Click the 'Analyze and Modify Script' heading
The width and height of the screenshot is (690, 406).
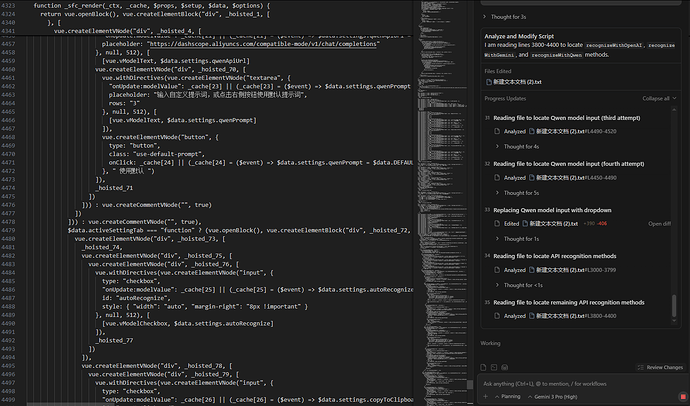coord(519,36)
